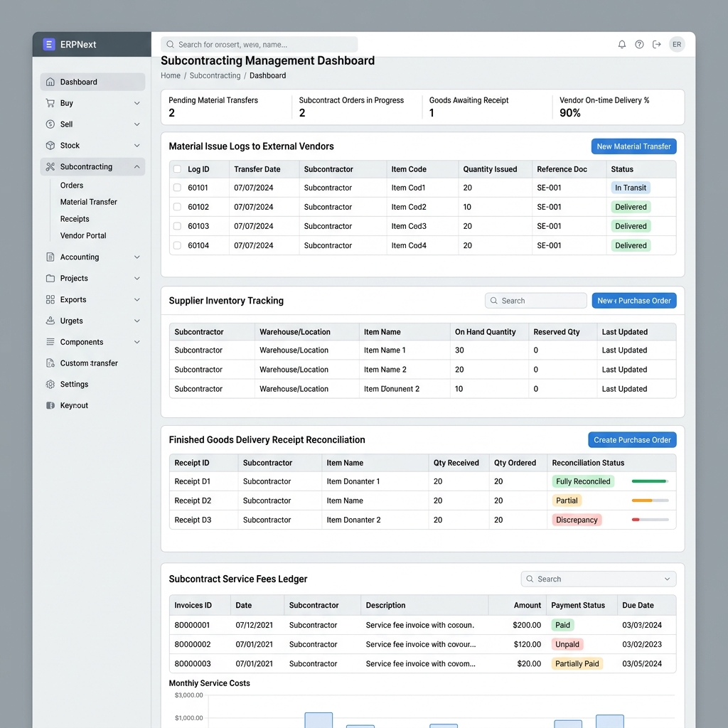The height and width of the screenshot is (728, 728).
Task: Click the logout arrow icon
Action: [x=656, y=44]
